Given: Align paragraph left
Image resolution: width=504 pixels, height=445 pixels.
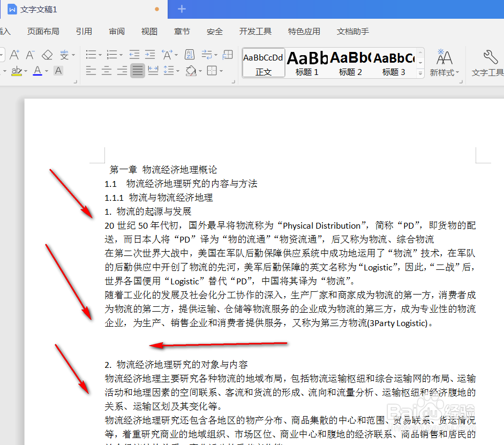Looking at the screenshot, I should click(91, 71).
